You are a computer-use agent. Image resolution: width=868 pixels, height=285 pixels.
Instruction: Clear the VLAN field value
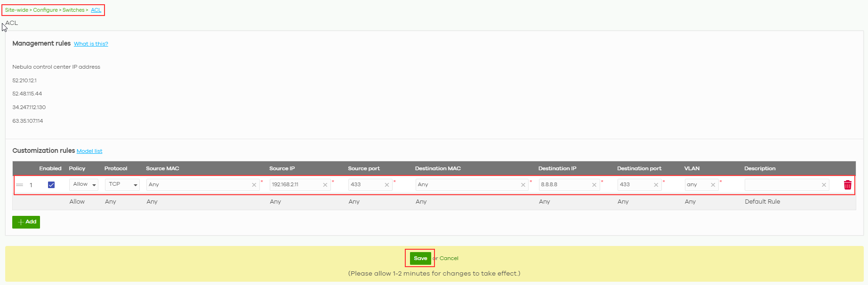tap(713, 185)
